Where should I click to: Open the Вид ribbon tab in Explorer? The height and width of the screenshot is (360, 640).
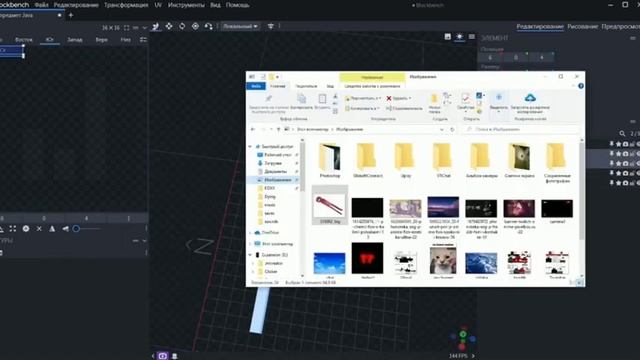click(330, 86)
